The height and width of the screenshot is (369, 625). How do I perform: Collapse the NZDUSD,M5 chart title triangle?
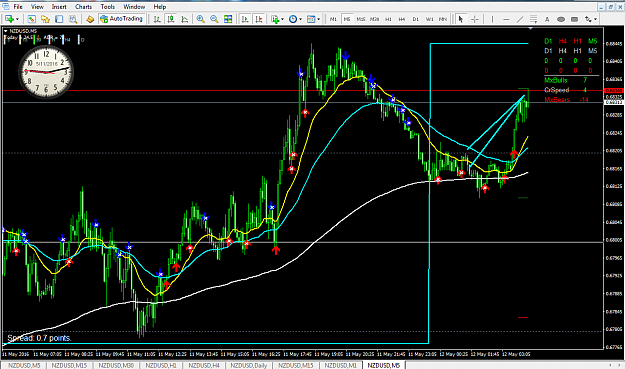click(x=6, y=31)
